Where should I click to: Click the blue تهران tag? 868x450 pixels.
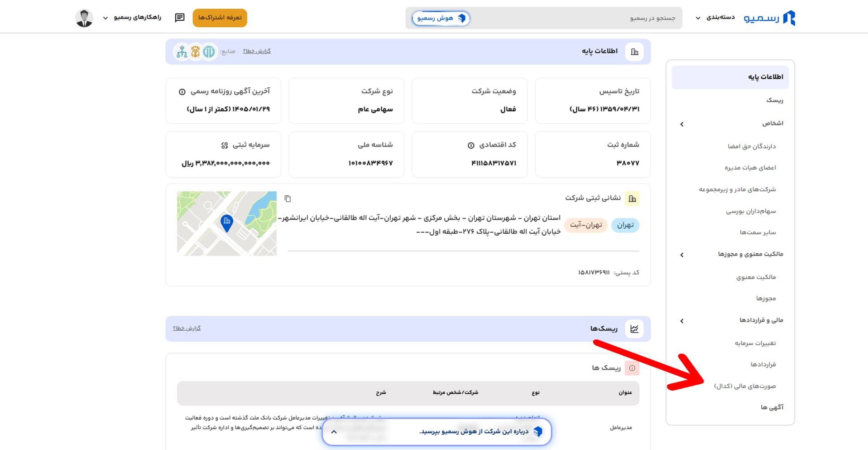coord(625,225)
